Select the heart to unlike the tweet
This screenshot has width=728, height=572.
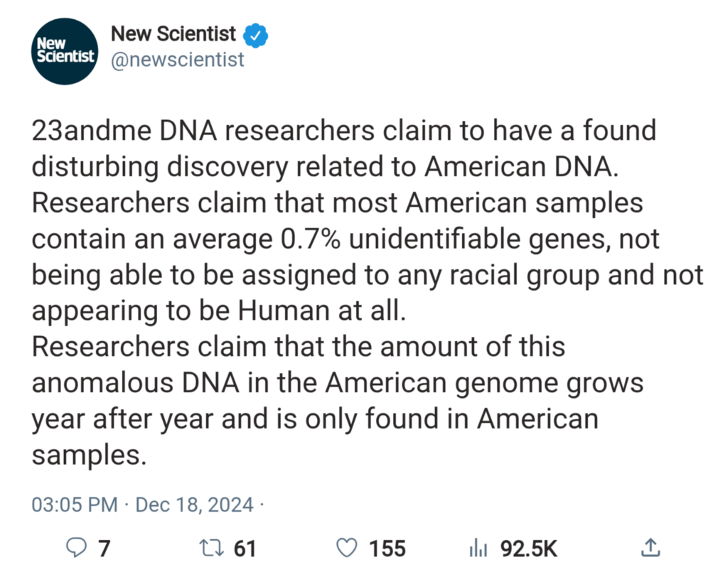[347, 548]
